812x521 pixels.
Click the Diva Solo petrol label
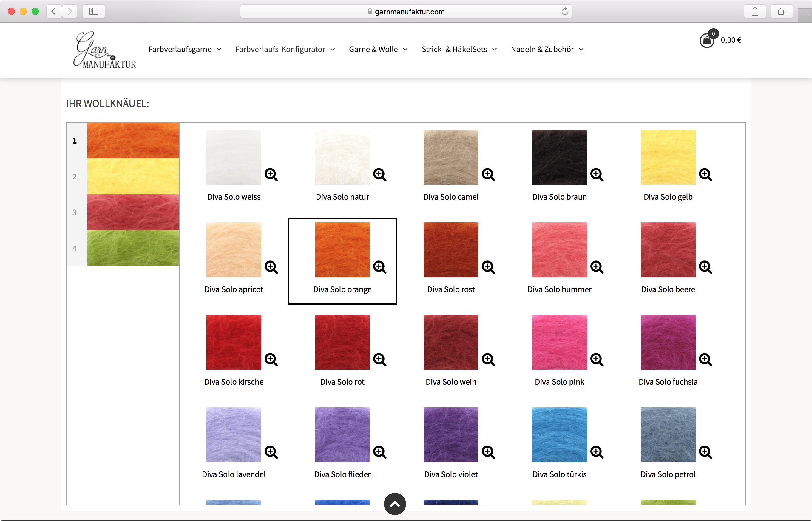tap(668, 474)
